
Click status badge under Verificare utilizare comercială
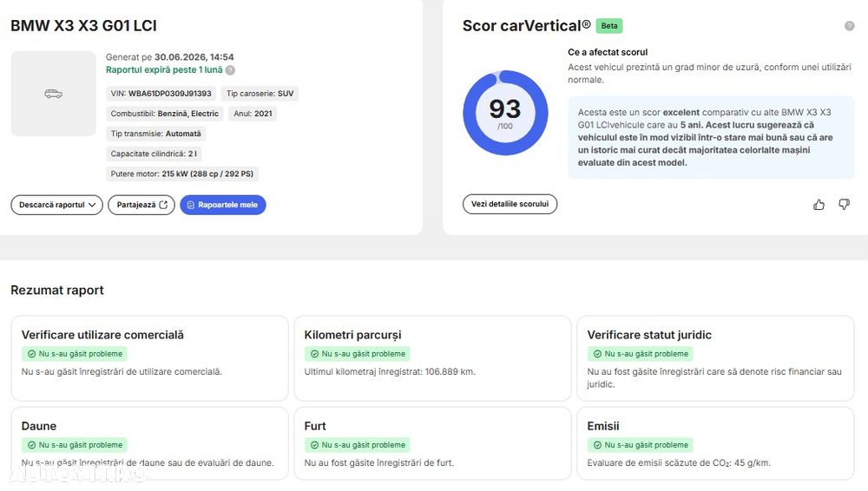pos(74,354)
